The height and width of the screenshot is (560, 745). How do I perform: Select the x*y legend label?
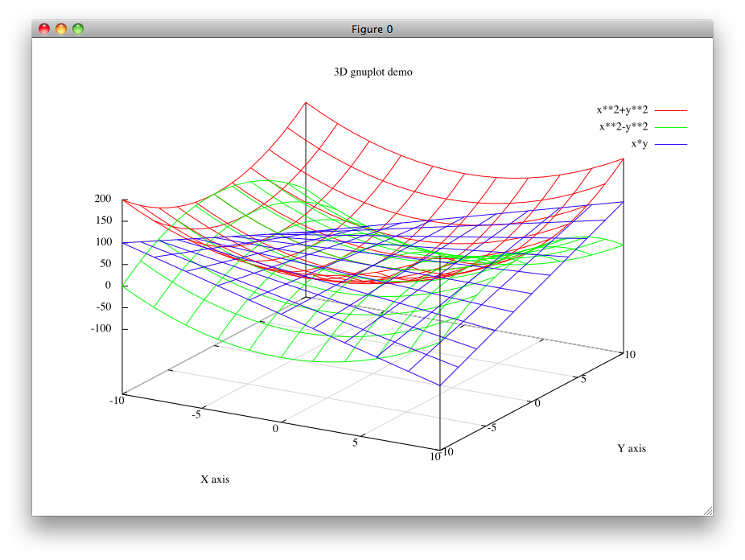click(639, 144)
